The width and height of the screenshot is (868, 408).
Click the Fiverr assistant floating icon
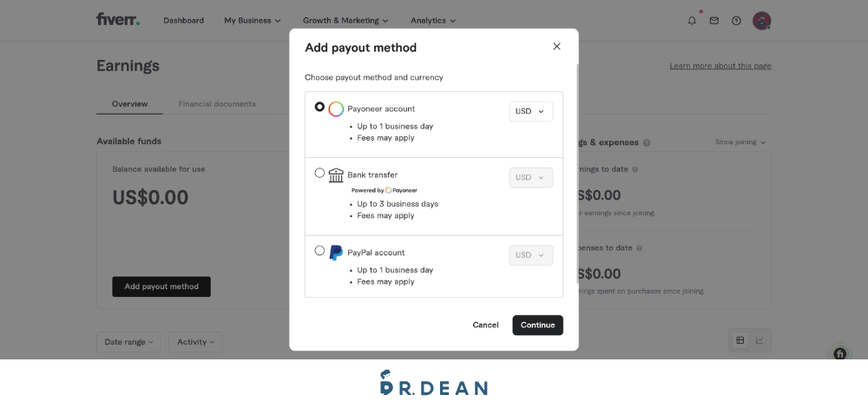[839, 353]
